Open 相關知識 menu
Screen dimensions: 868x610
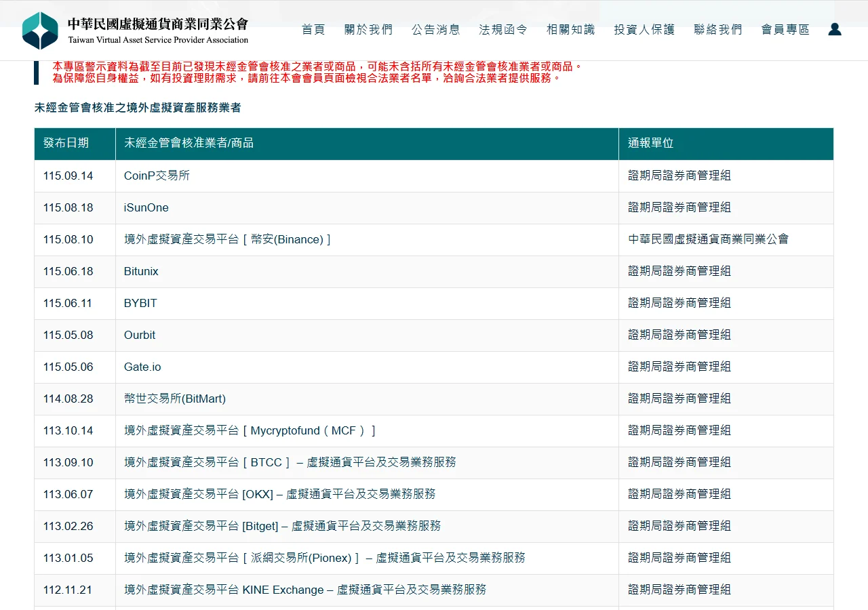point(570,30)
